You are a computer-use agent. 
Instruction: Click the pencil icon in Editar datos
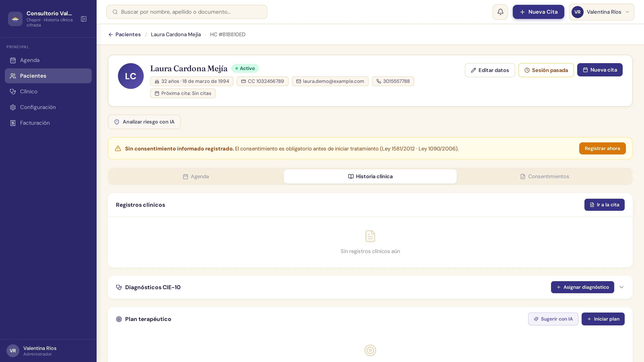[x=474, y=70]
